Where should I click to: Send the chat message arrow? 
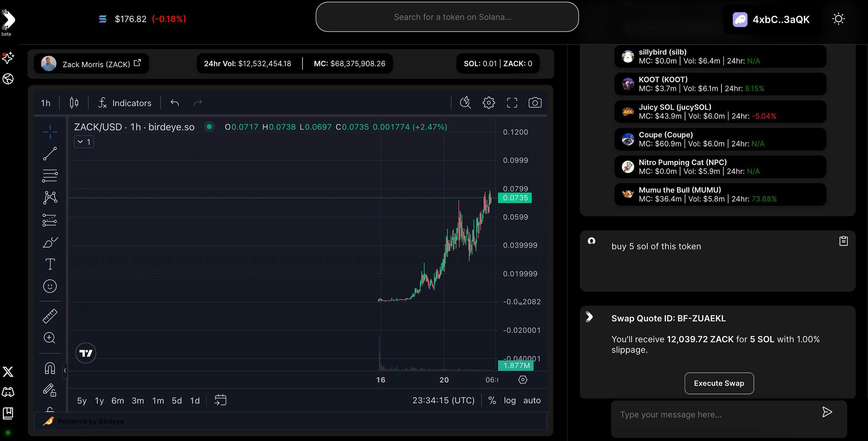pyautogui.click(x=827, y=412)
